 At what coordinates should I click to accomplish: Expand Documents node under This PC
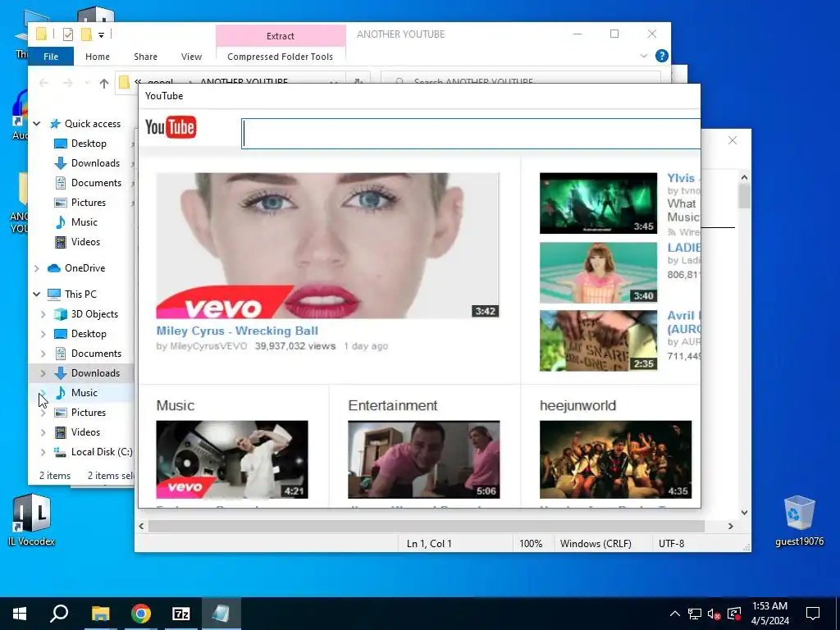click(43, 354)
